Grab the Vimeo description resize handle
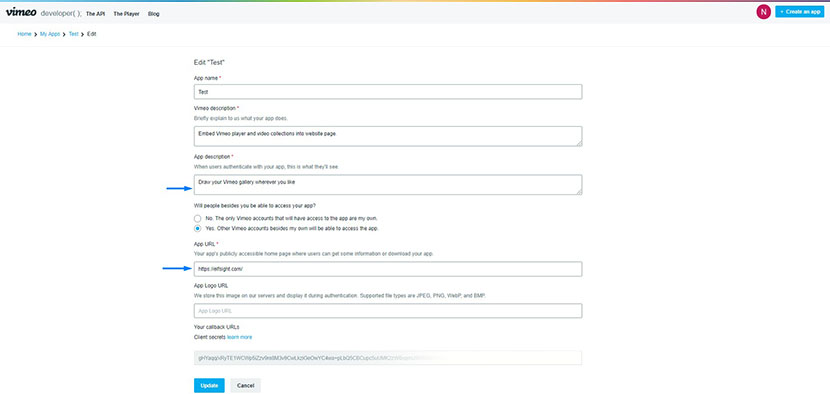Viewport: 830px width, 394px height. [x=579, y=143]
